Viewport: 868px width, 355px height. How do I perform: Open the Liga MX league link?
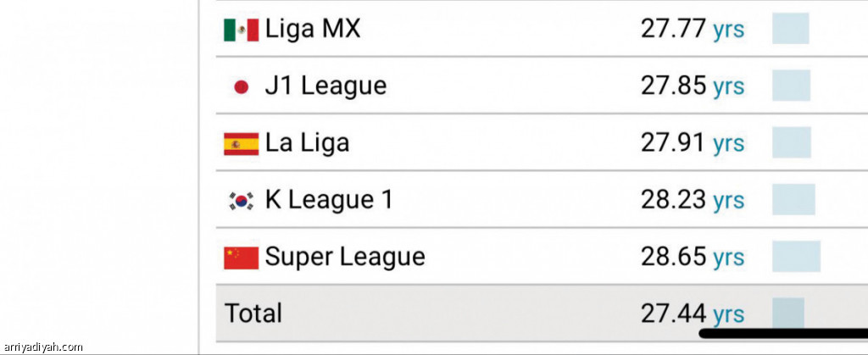coord(312,29)
